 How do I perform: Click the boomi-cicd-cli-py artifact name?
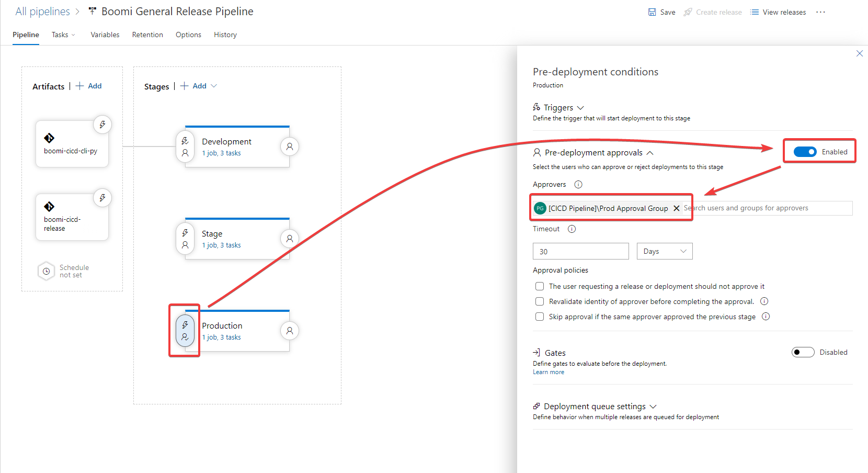71,151
